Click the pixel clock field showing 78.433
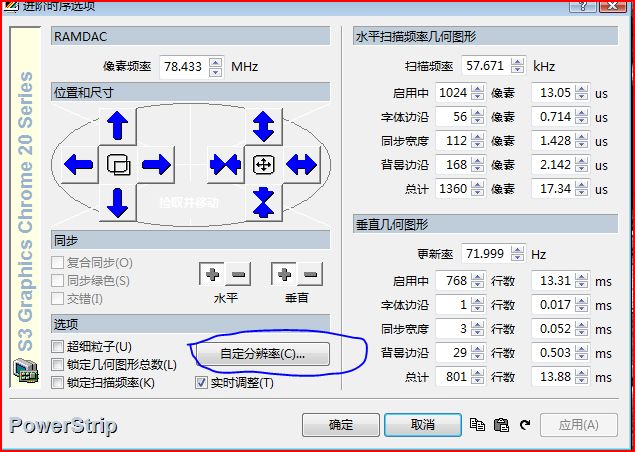 click(184, 67)
